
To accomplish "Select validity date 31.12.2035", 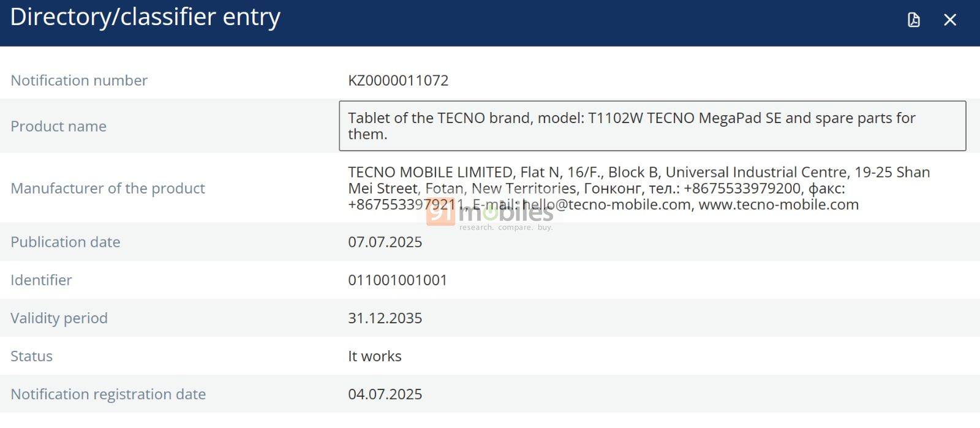I will (x=385, y=318).
